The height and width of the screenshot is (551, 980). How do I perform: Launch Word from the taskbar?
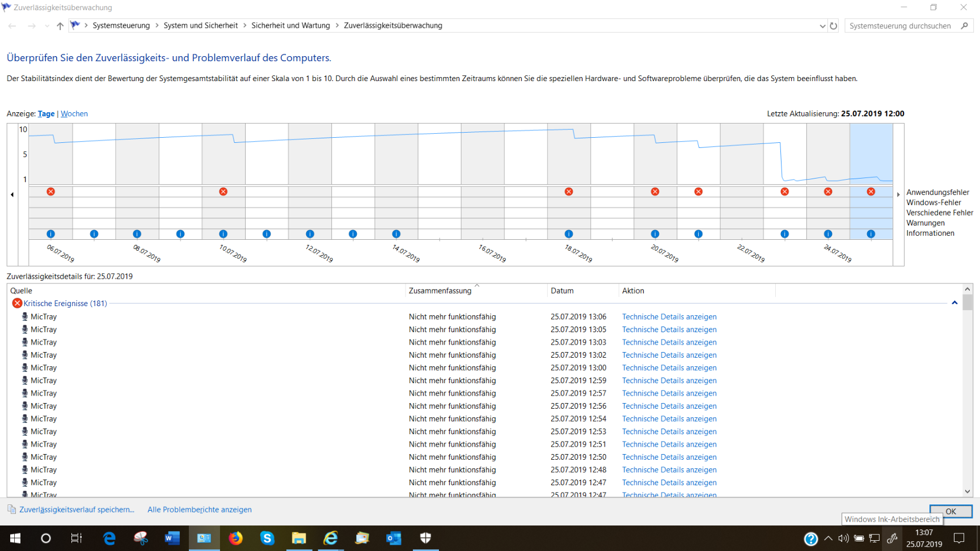(172, 538)
